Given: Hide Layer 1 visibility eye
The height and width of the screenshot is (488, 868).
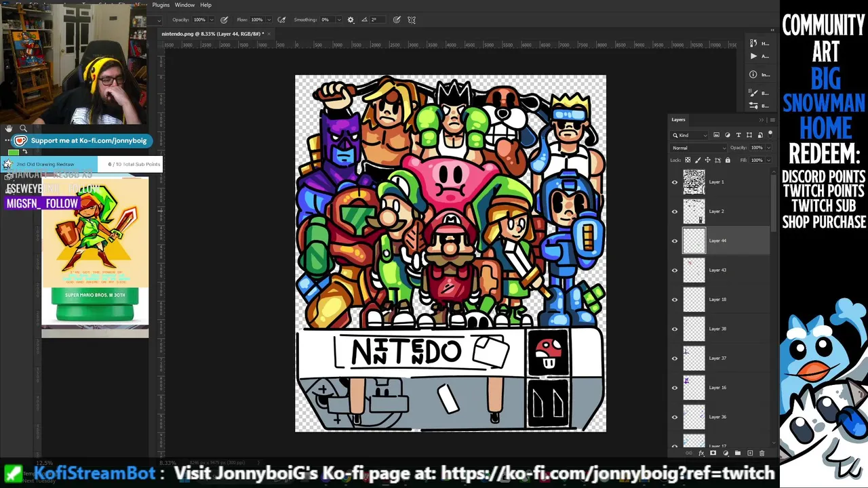Looking at the screenshot, I should point(675,182).
